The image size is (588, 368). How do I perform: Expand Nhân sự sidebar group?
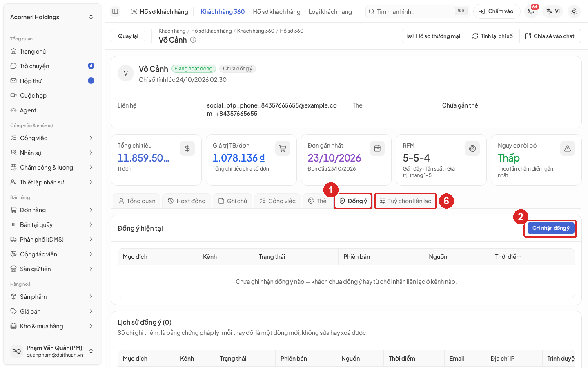pyautogui.click(x=52, y=153)
